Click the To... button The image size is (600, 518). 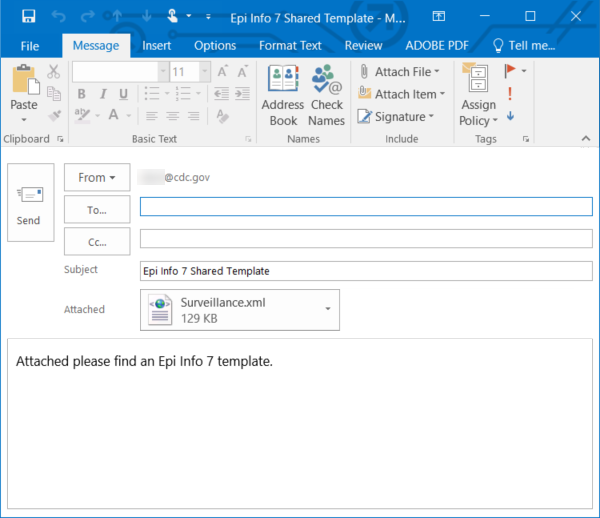coord(97,209)
